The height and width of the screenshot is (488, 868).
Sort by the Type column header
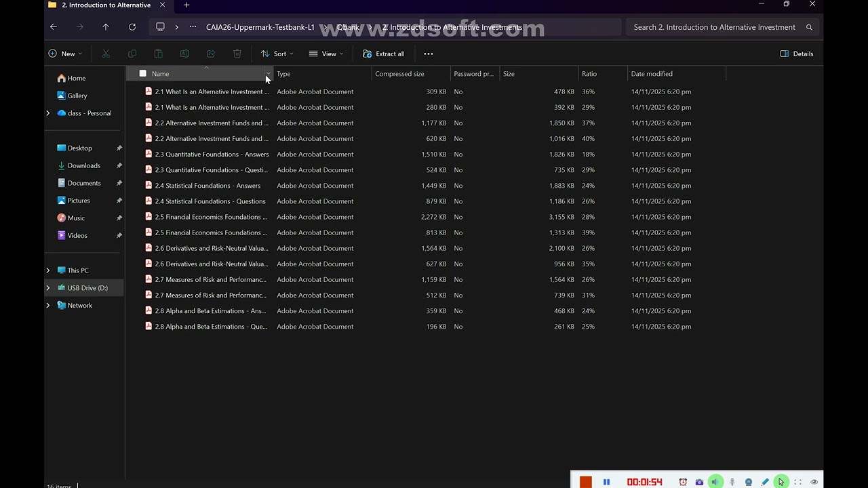(x=323, y=73)
